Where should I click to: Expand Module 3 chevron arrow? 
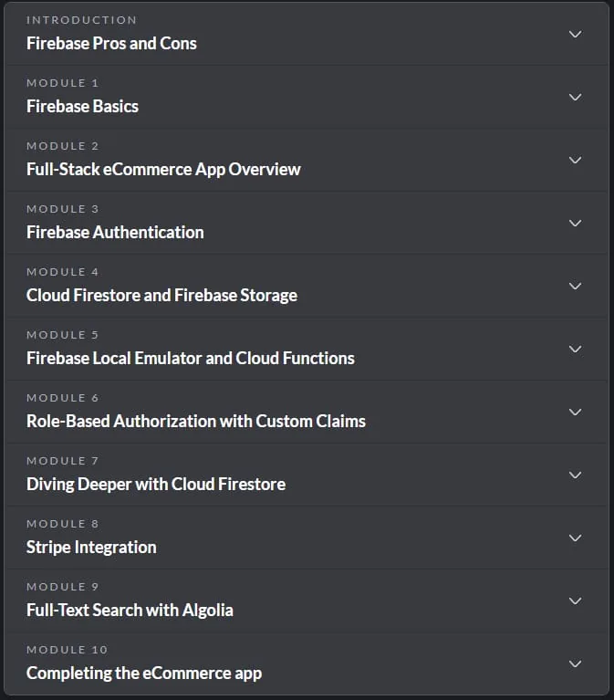pyautogui.click(x=575, y=224)
